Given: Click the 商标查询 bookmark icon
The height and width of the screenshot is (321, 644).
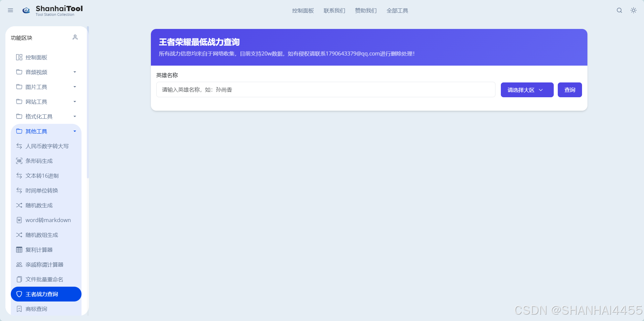Looking at the screenshot, I should (x=19, y=309).
